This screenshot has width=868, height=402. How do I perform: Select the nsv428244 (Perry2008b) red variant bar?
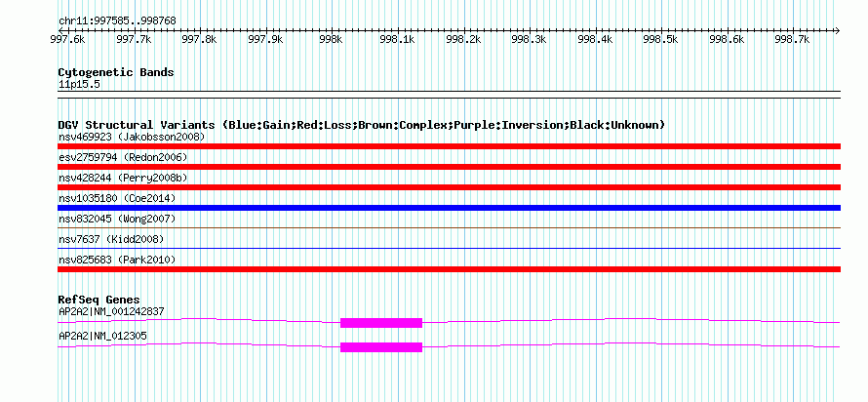pos(449,187)
